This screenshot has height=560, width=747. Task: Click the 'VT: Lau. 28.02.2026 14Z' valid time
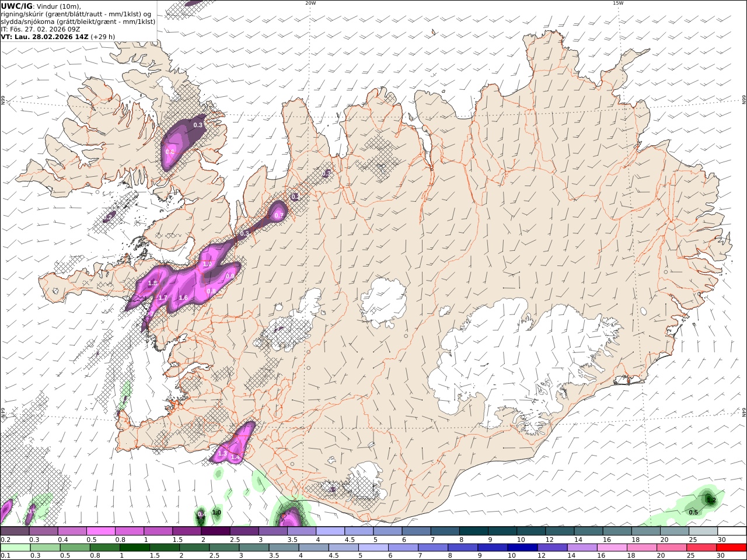pyautogui.click(x=45, y=37)
